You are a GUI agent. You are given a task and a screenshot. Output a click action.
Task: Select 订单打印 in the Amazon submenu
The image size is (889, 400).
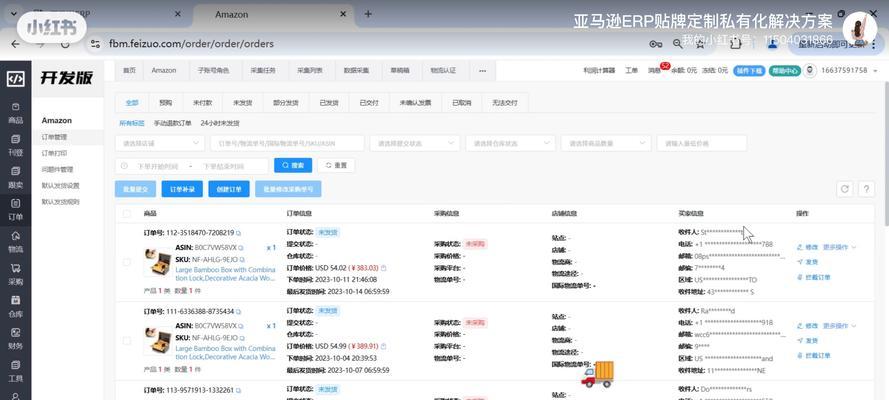(54, 153)
